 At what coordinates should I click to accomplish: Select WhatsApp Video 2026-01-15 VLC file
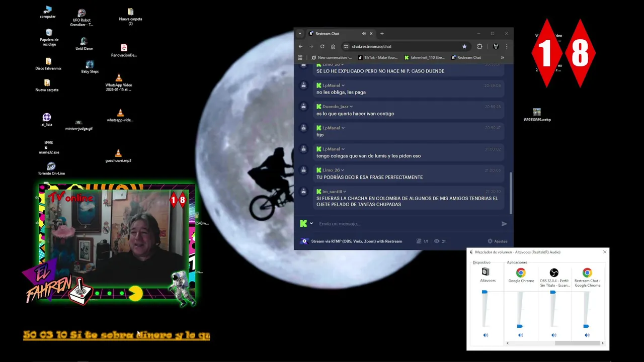click(119, 82)
